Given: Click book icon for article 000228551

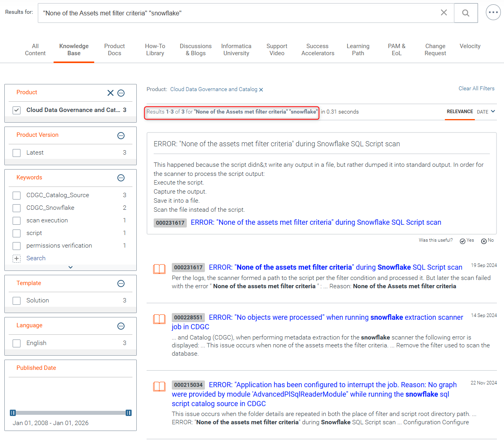Looking at the screenshot, I should point(159,319).
